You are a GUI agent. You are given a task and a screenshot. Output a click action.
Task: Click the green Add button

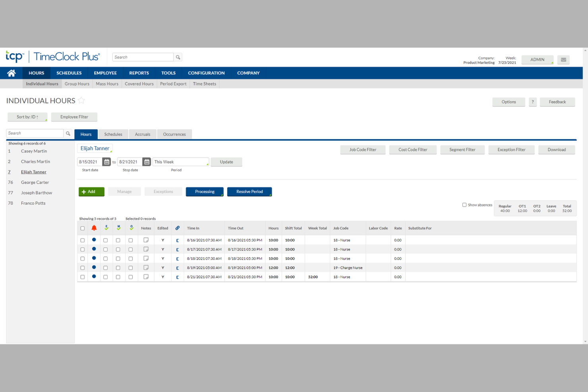(x=91, y=191)
